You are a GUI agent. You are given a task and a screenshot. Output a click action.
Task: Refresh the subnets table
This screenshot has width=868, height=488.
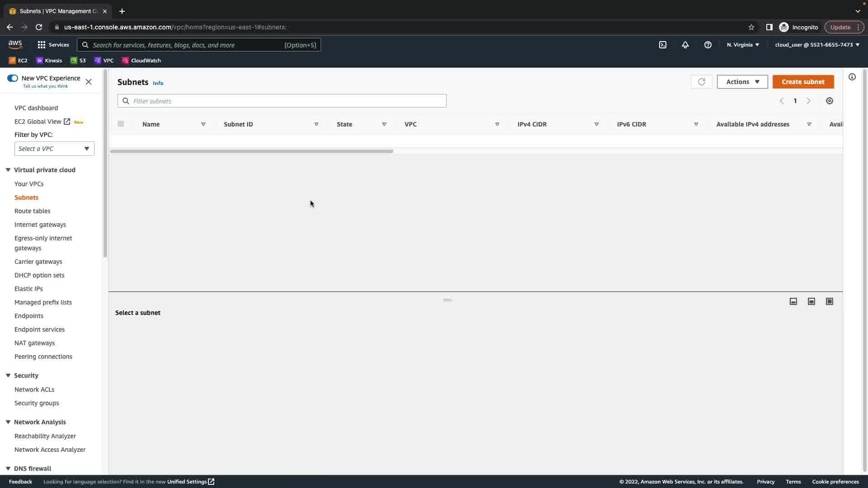pyautogui.click(x=702, y=82)
